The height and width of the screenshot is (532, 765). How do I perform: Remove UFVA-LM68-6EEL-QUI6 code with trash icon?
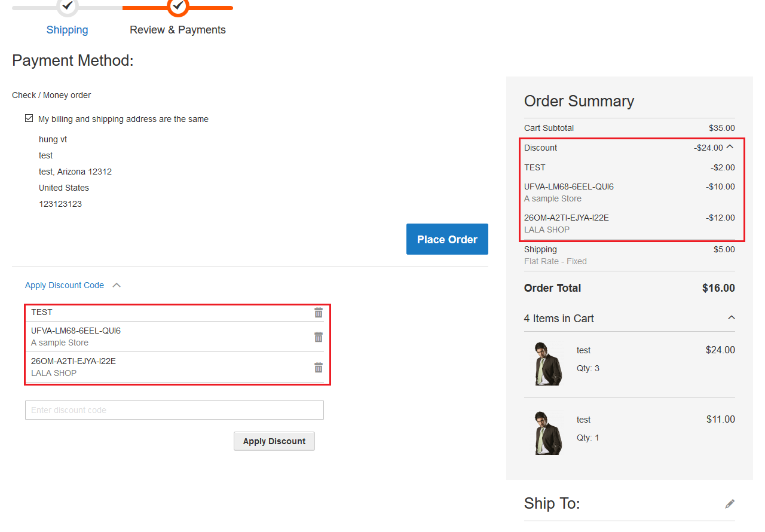pos(319,337)
